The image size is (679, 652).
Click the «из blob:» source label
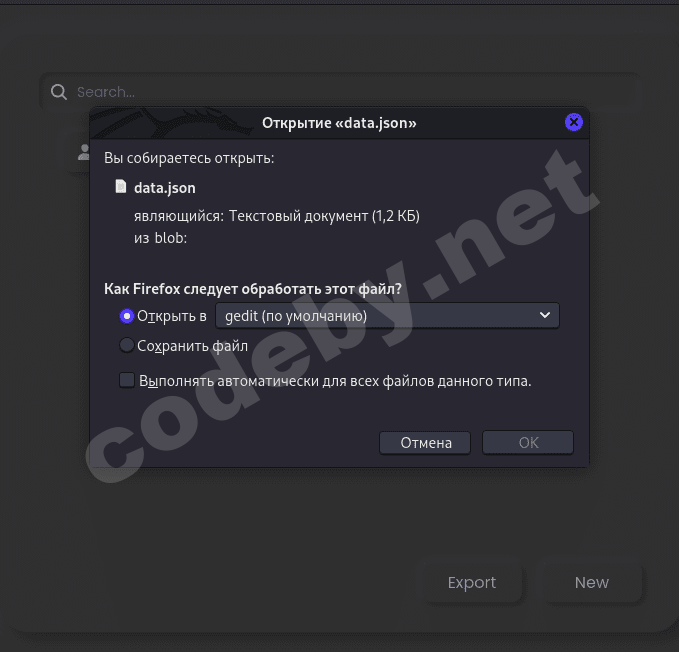coord(160,238)
